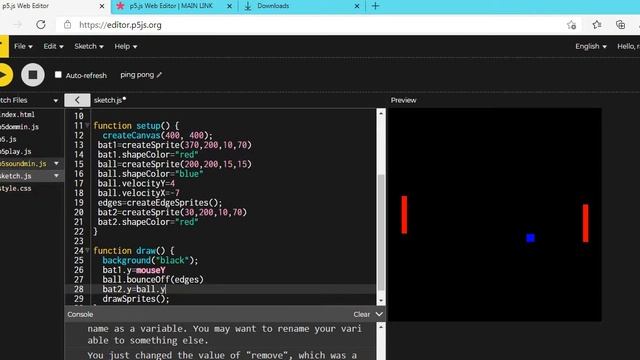Open the Hello account menu
640x360 pixels.
click(x=628, y=47)
